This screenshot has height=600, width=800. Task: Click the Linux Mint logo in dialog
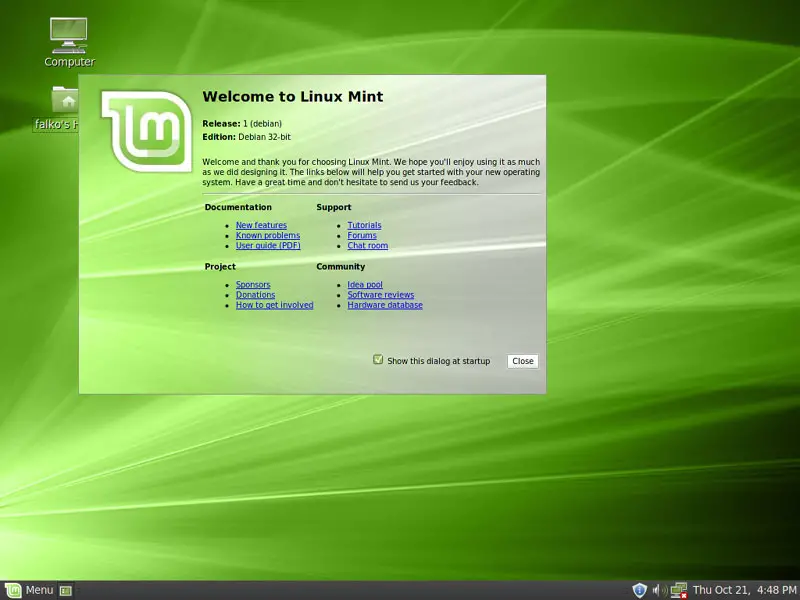(x=146, y=131)
